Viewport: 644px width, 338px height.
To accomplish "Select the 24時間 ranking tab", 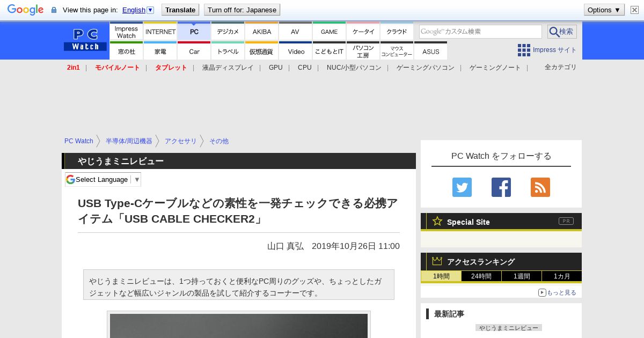I will (x=481, y=276).
